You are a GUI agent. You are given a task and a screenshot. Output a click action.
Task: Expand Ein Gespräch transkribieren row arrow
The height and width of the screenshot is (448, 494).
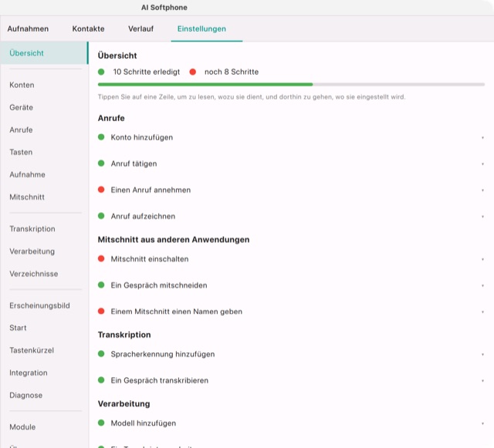pos(482,381)
